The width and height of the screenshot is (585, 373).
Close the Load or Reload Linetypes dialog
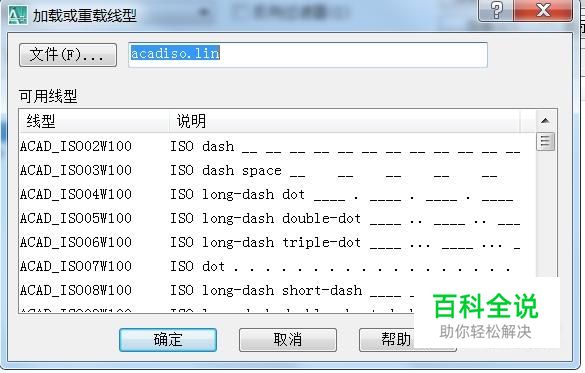pos(543,10)
